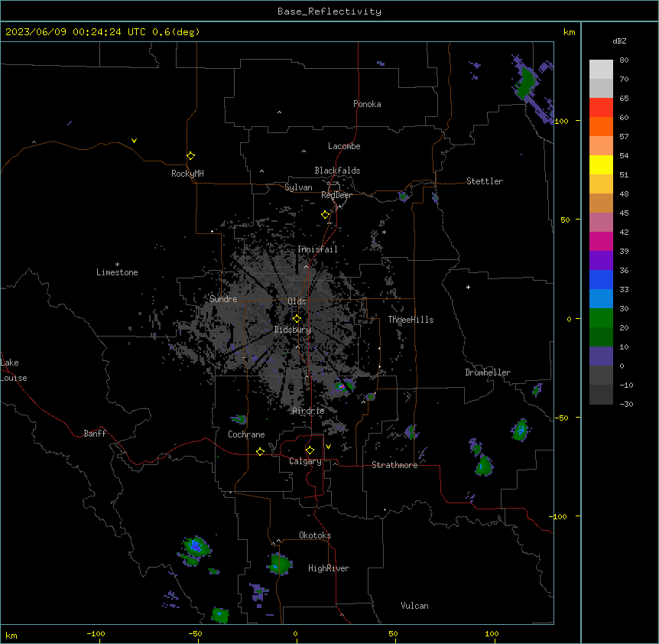Image resolution: width=659 pixels, height=644 pixels.
Task: Pick the bright green 30-20 dBZ swatch
Action: coord(601,318)
